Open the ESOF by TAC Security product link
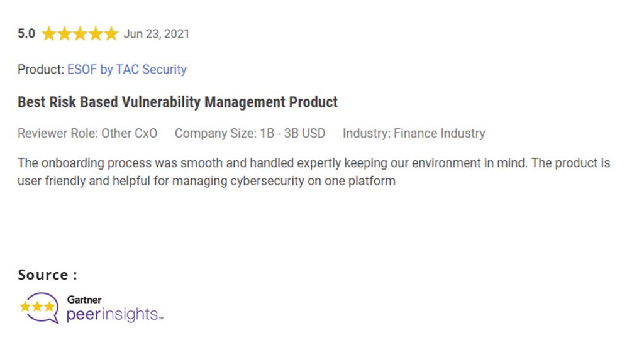This screenshot has height=350, width=644. click(x=126, y=69)
